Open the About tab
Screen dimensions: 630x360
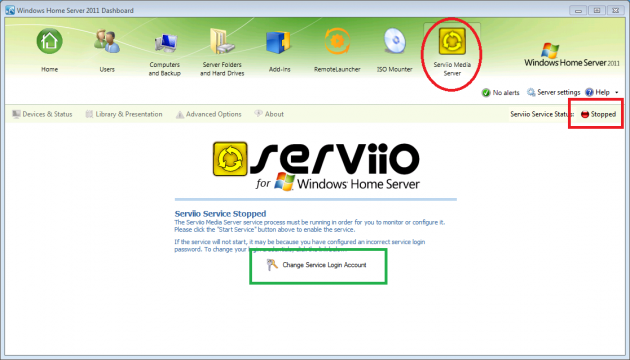click(269, 114)
